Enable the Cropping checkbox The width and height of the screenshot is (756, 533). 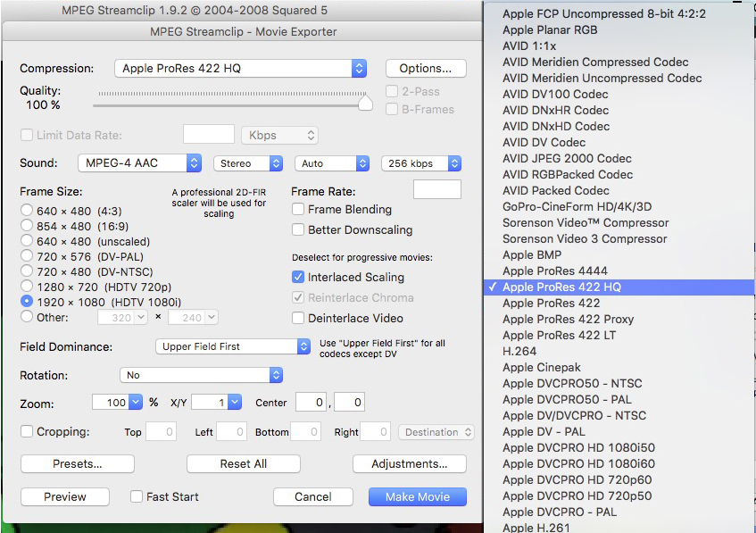(x=27, y=431)
